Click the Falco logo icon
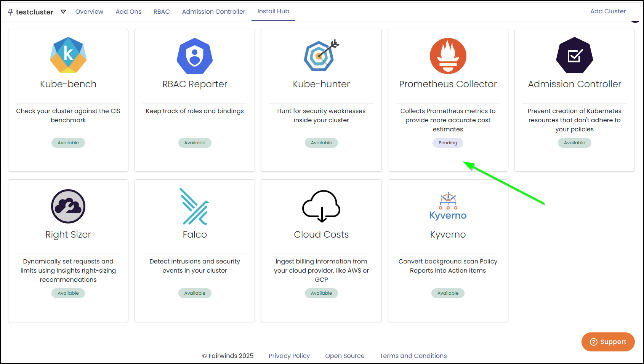This screenshot has width=644, height=364. [195, 206]
